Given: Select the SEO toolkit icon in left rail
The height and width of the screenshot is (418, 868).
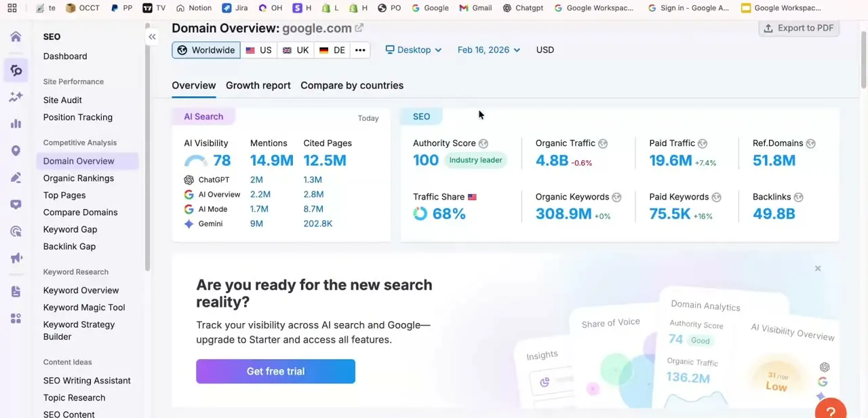Looking at the screenshot, I should coord(16,70).
